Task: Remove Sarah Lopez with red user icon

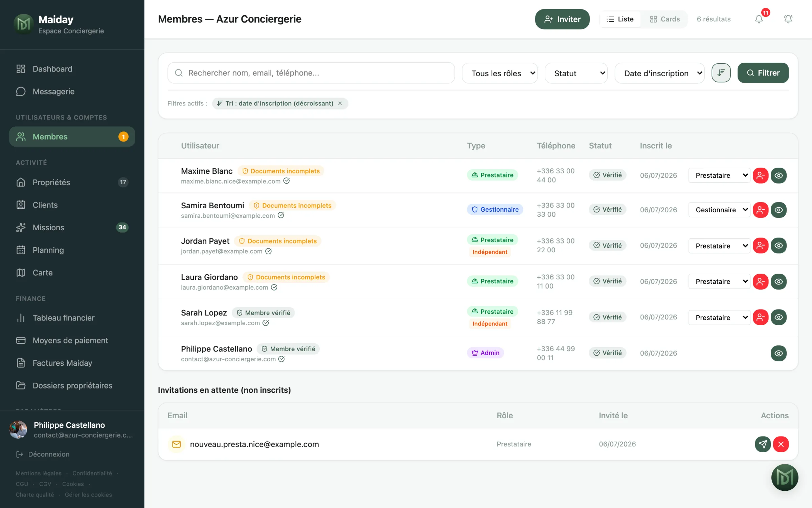Action: point(761,317)
